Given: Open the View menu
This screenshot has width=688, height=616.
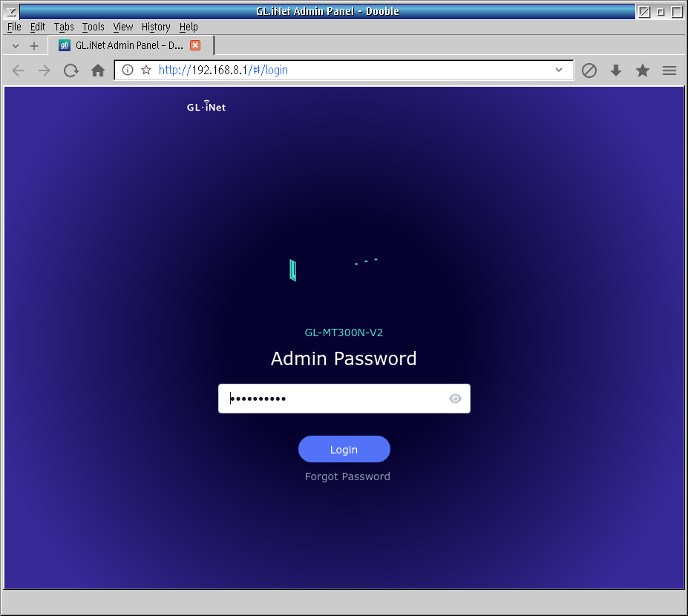Looking at the screenshot, I should [x=123, y=27].
